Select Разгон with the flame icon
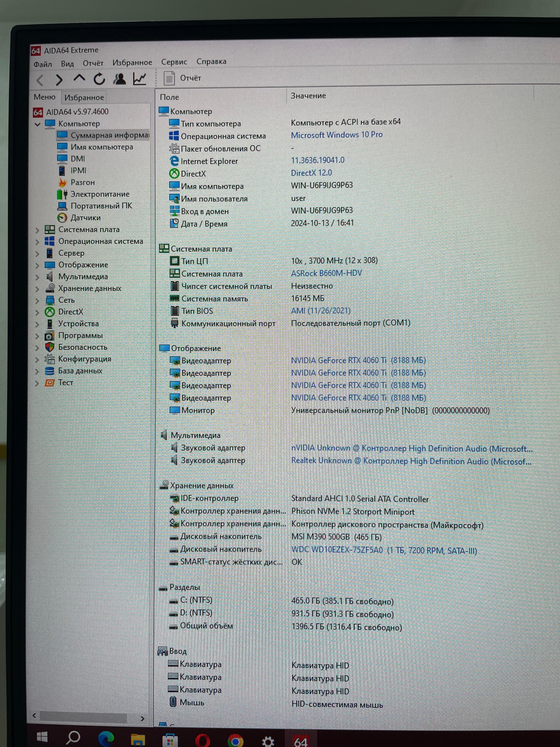This screenshot has height=747, width=560. (x=76, y=182)
